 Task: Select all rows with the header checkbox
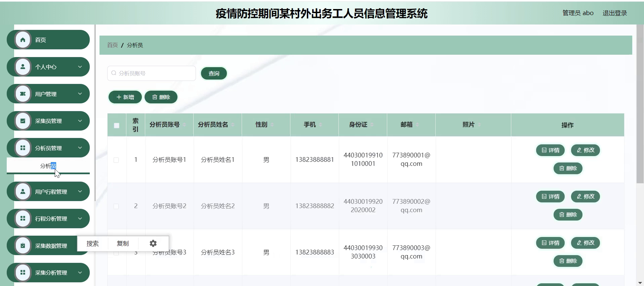(x=117, y=125)
